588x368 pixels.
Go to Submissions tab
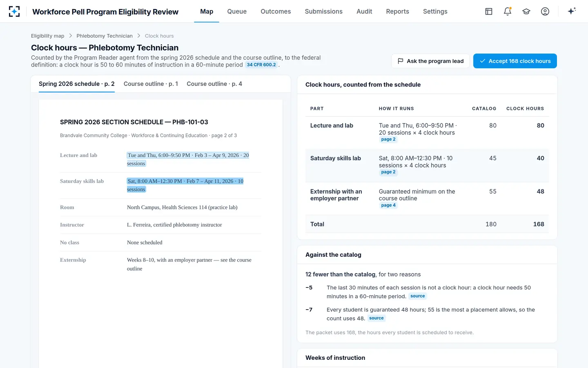click(324, 11)
